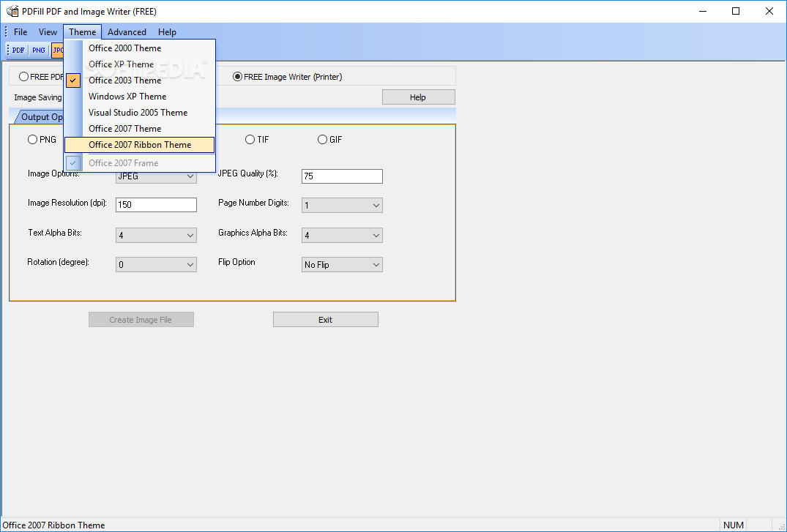Expand the Graphics Alpha Bits dropdown
Screen dimensions: 787x532
(x=342, y=235)
